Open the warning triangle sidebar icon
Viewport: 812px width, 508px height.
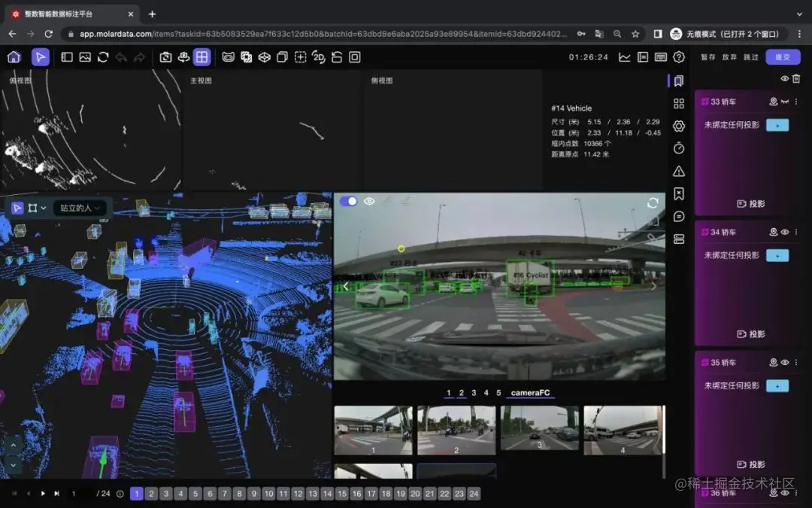tap(679, 171)
